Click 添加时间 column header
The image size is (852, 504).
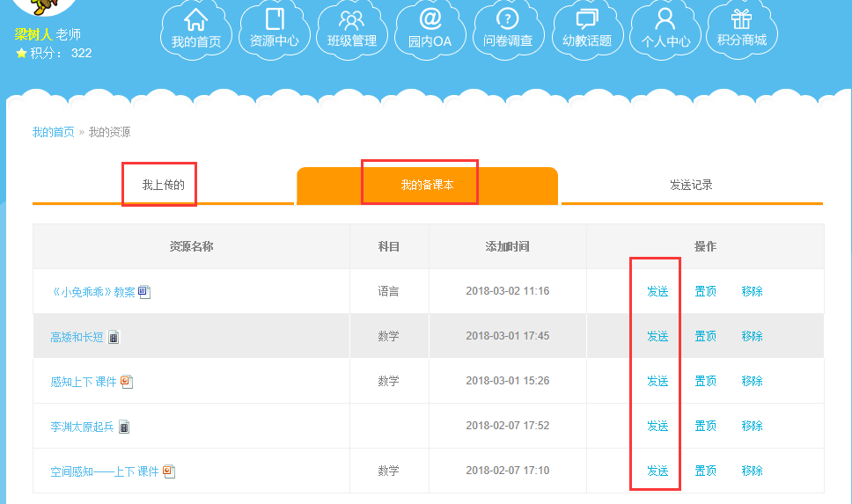click(508, 246)
